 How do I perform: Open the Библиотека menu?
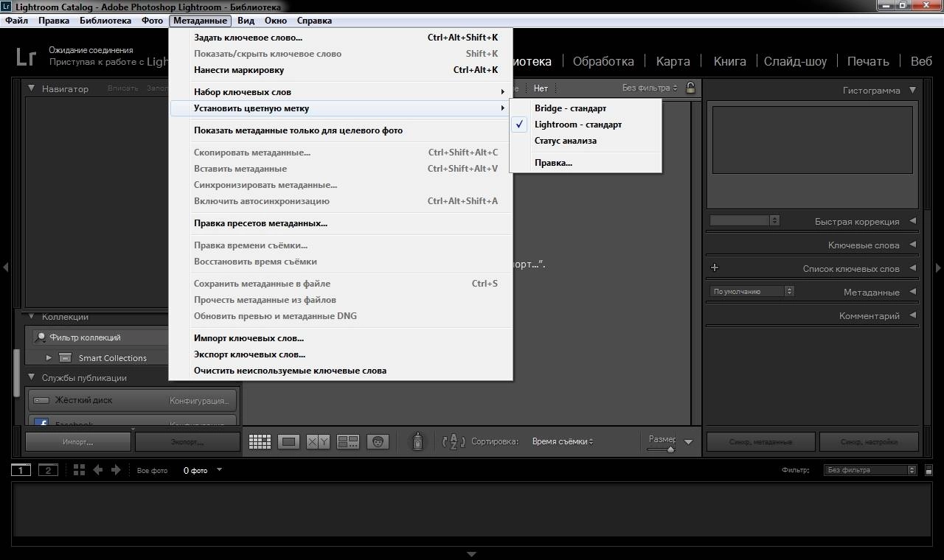[x=105, y=21]
